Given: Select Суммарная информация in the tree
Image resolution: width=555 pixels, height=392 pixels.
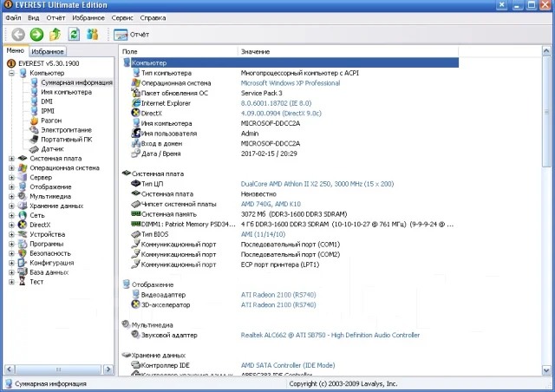Looking at the screenshot, I should pos(76,82).
